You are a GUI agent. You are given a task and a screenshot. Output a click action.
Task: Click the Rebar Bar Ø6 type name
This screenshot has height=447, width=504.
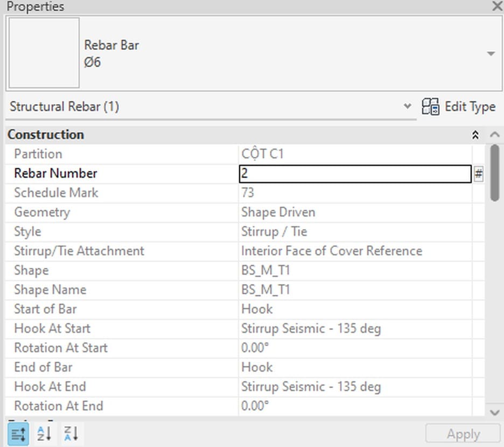tap(111, 53)
